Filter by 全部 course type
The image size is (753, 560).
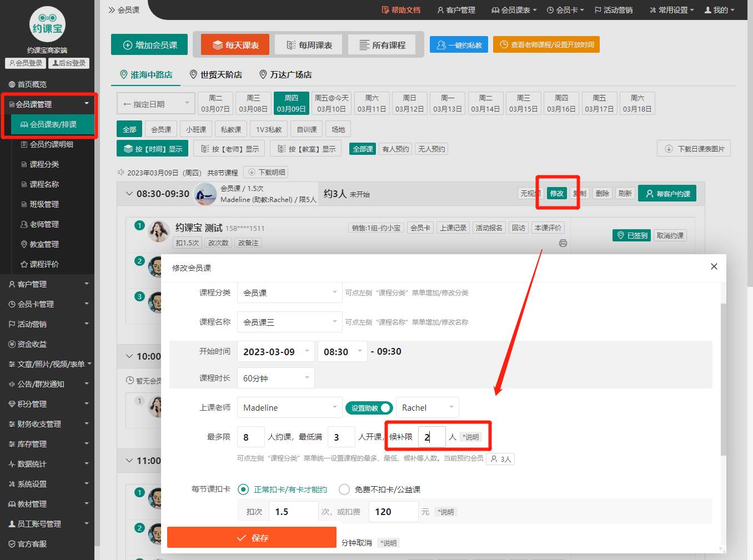(x=129, y=129)
